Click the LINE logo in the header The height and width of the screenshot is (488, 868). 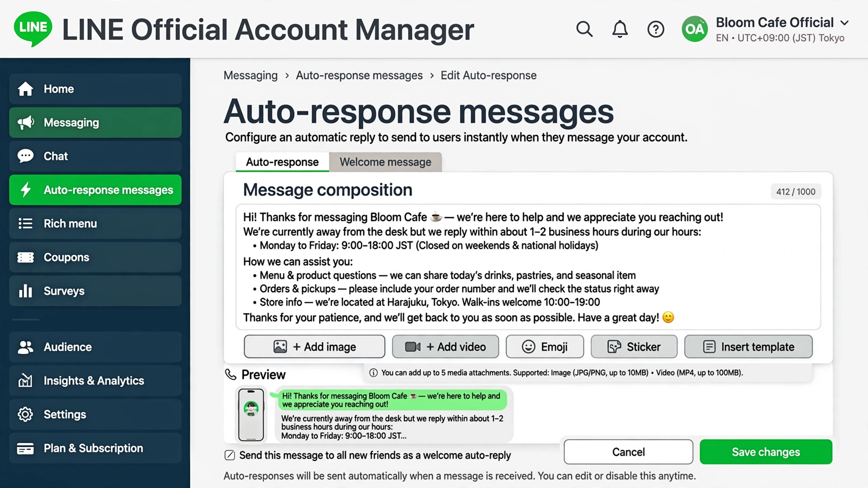point(33,29)
